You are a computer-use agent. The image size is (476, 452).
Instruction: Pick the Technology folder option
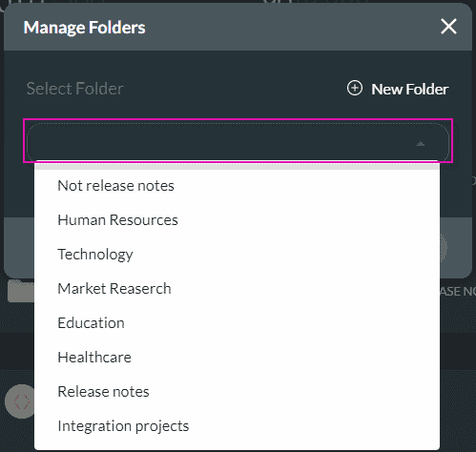(x=95, y=255)
